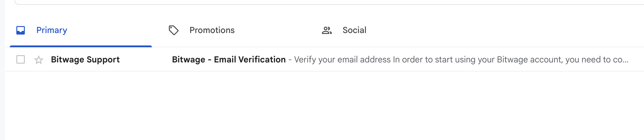The width and height of the screenshot is (644, 140).
Task: Click the gap between sender and subject
Action: (146, 59)
